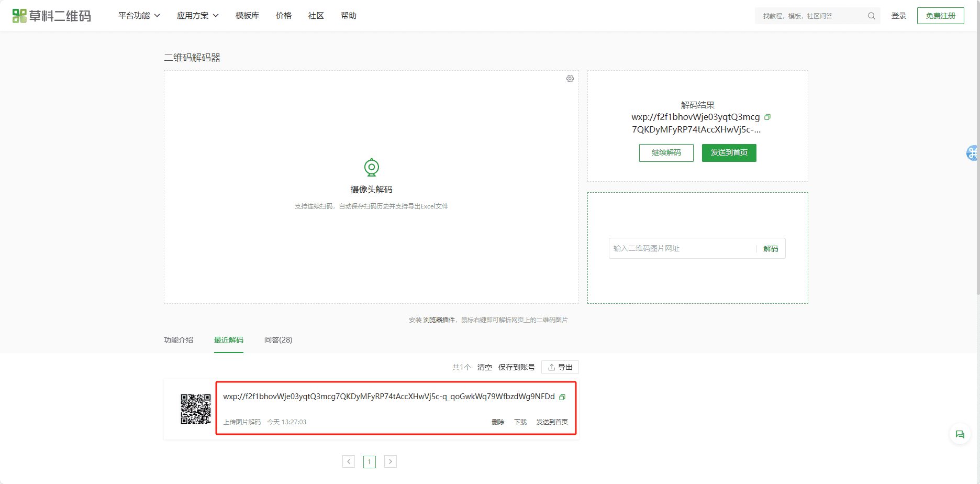Click the 导出 export button
Viewport: 980px width, 484px height.
(560, 367)
